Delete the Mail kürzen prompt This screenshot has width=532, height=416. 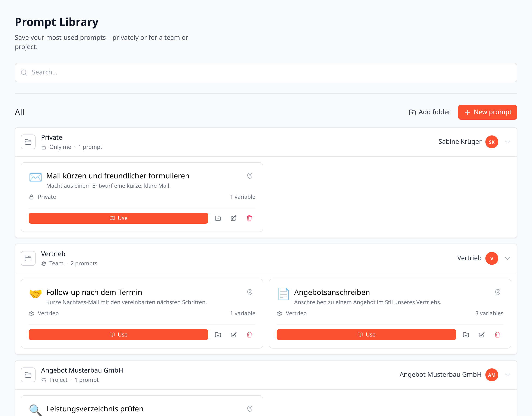pos(249,218)
